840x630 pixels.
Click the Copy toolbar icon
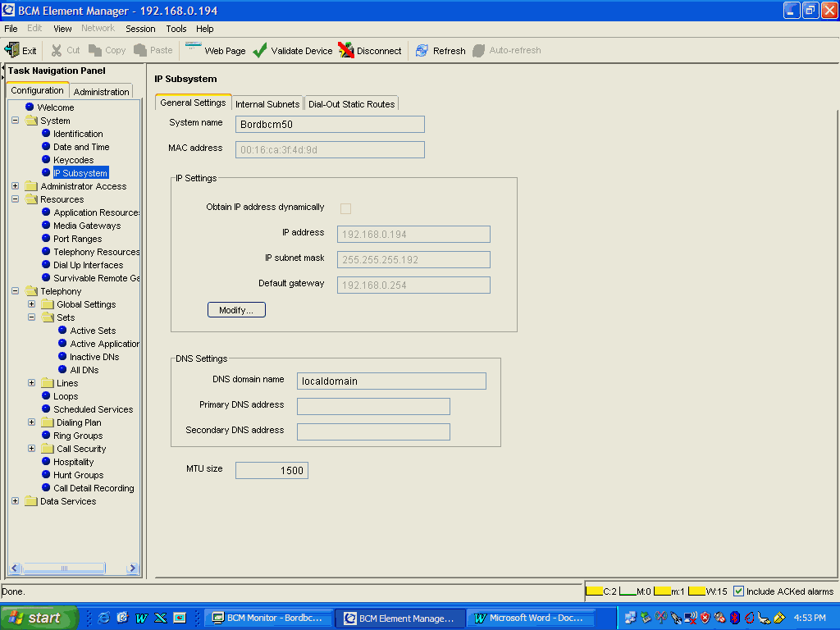coord(95,50)
